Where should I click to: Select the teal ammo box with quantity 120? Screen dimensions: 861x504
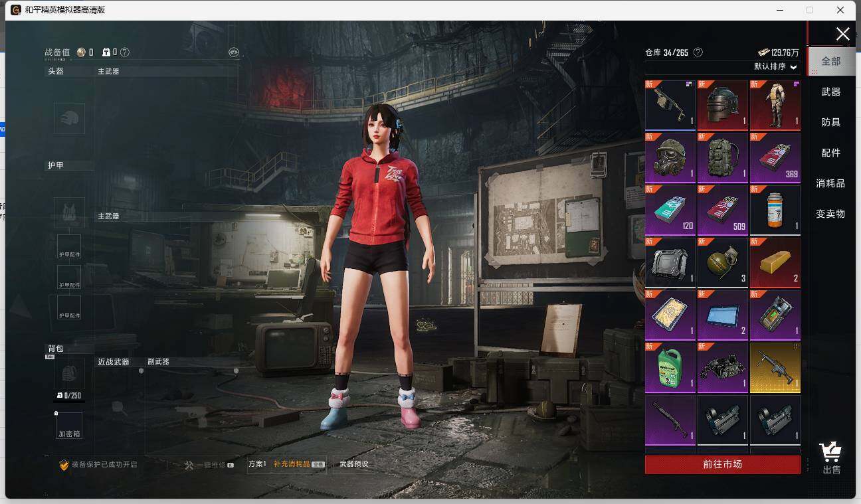(670, 210)
